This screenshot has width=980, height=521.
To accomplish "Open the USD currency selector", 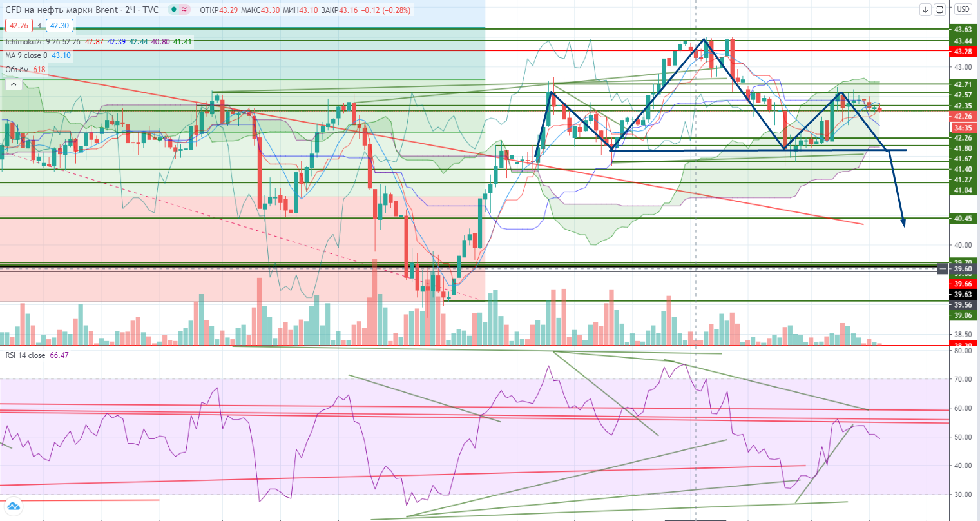I will coord(963,9).
